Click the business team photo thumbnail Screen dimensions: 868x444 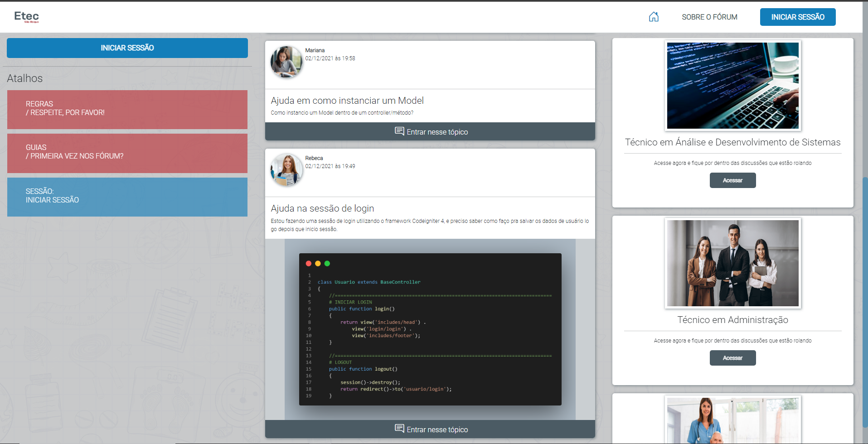(x=733, y=263)
